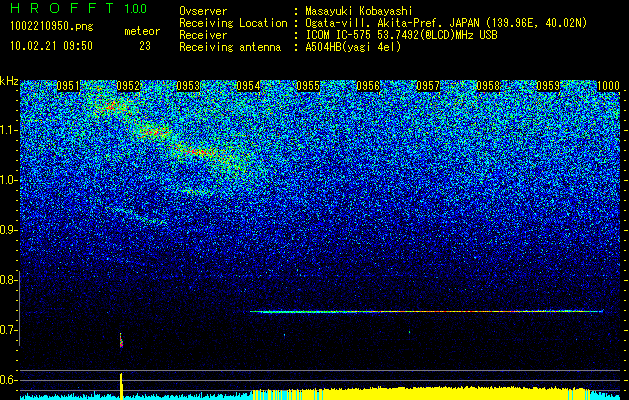629x400 pixels.
Task: Click the tall yellow spike in the power graph
Action: (x=121, y=386)
